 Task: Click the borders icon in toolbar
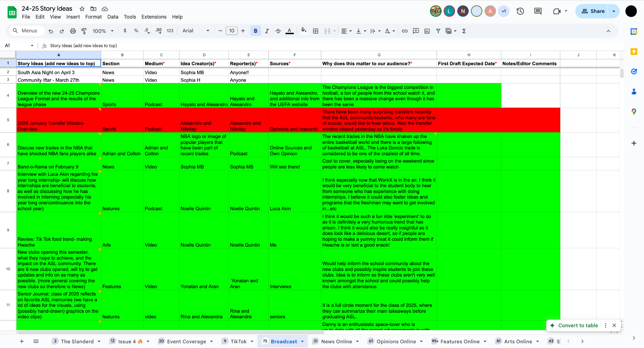click(x=316, y=31)
